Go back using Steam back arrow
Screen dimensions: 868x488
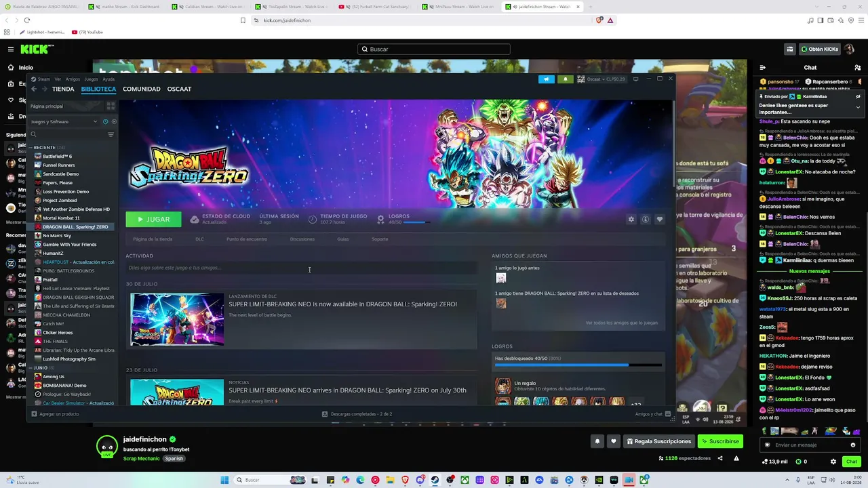(x=33, y=89)
